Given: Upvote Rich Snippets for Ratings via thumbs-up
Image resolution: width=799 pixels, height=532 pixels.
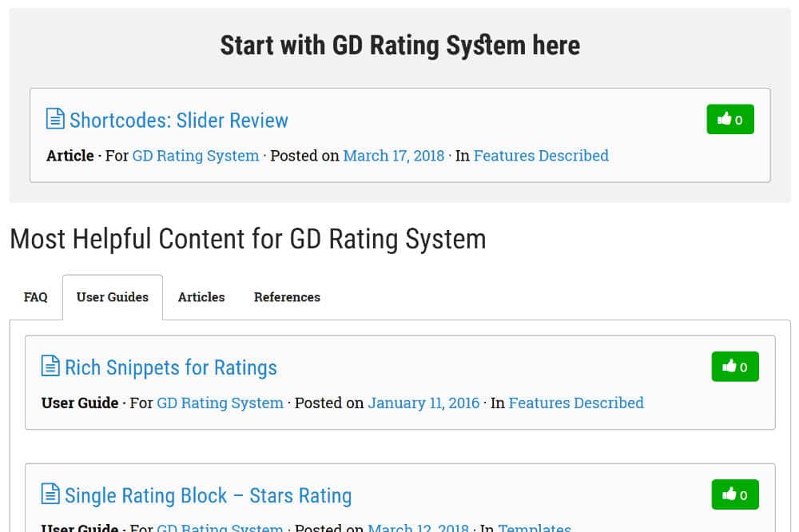Looking at the screenshot, I should point(735,367).
